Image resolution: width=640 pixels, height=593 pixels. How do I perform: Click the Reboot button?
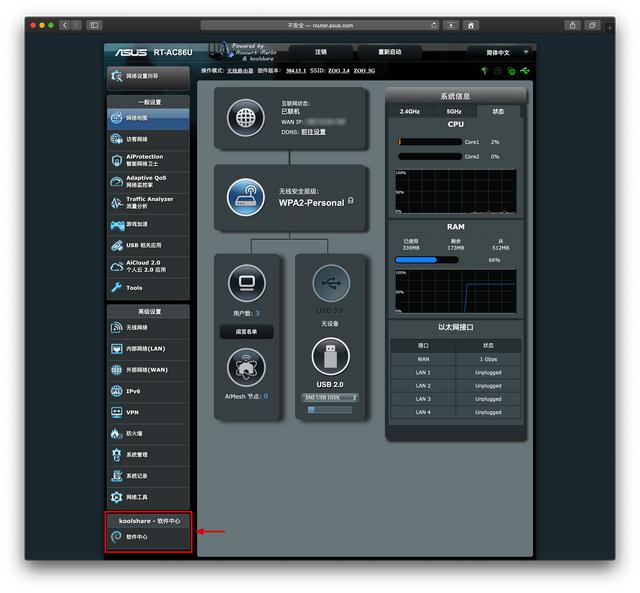coord(390,52)
